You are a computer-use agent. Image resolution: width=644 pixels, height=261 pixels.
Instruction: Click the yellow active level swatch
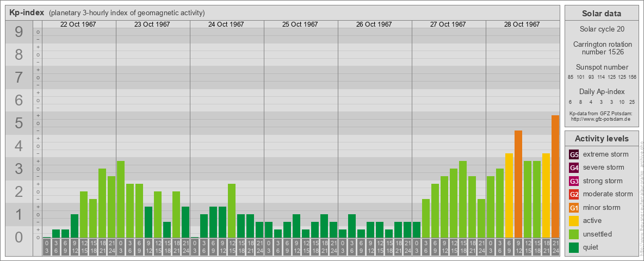574,221
